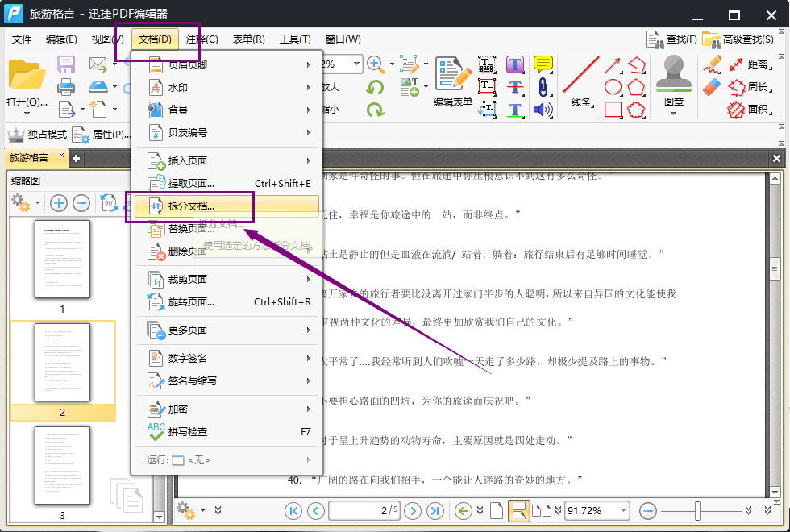Click the 独占模式 button
The image size is (790, 532).
click(37, 135)
